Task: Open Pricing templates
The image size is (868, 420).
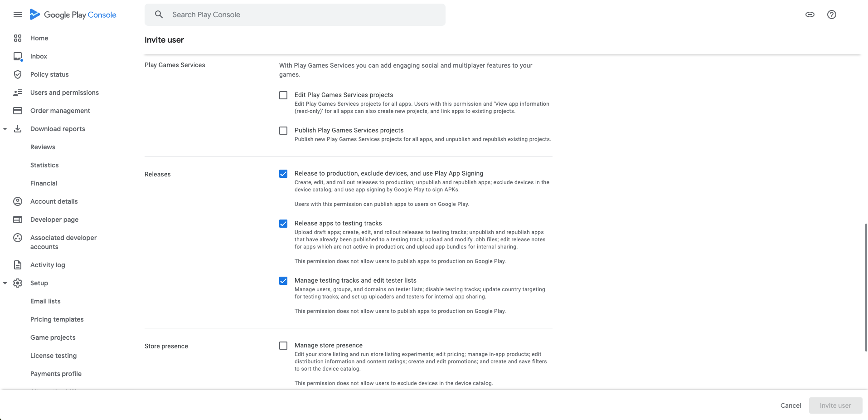Action: (57, 319)
